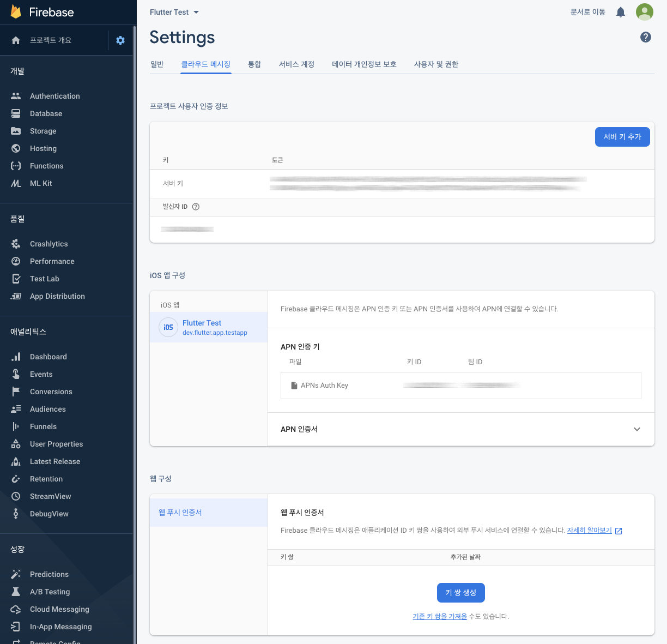Image resolution: width=667 pixels, height=644 pixels.
Task: Click the Audiences icon
Action: 16,409
